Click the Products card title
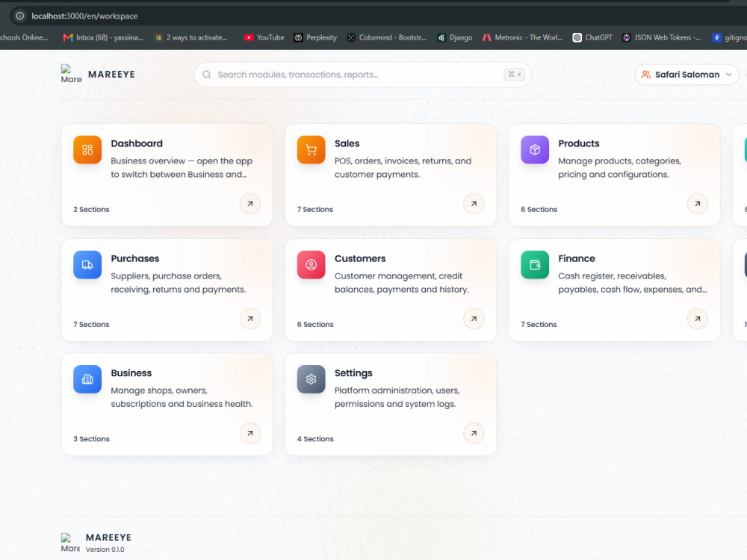This screenshot has height=560, width=747. [x=579, y=143]
